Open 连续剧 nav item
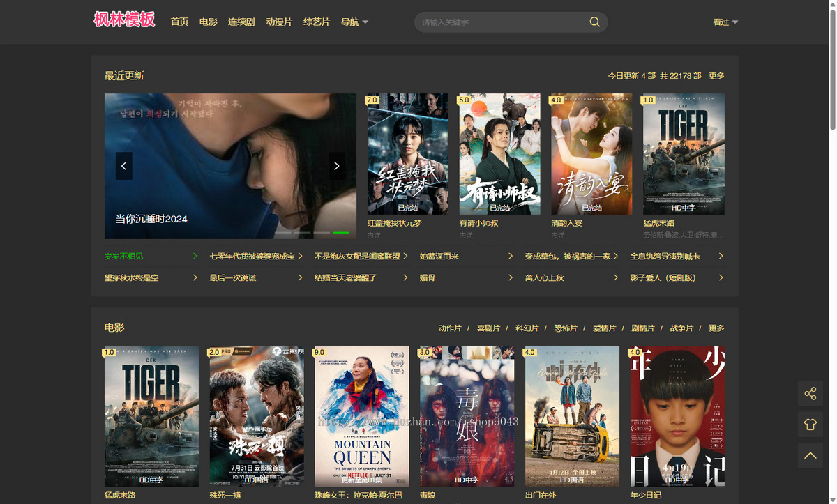The image size is (837, 504). (x=241, y=22)
